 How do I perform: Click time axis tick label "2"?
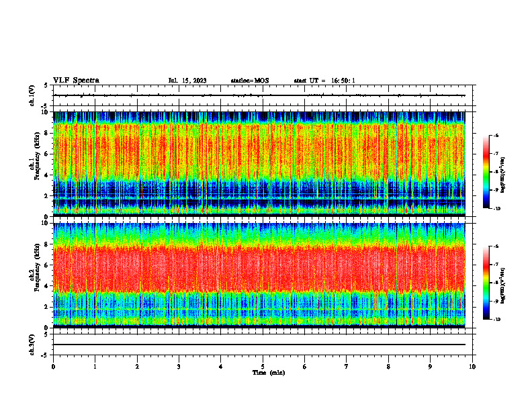pos(137,367)
